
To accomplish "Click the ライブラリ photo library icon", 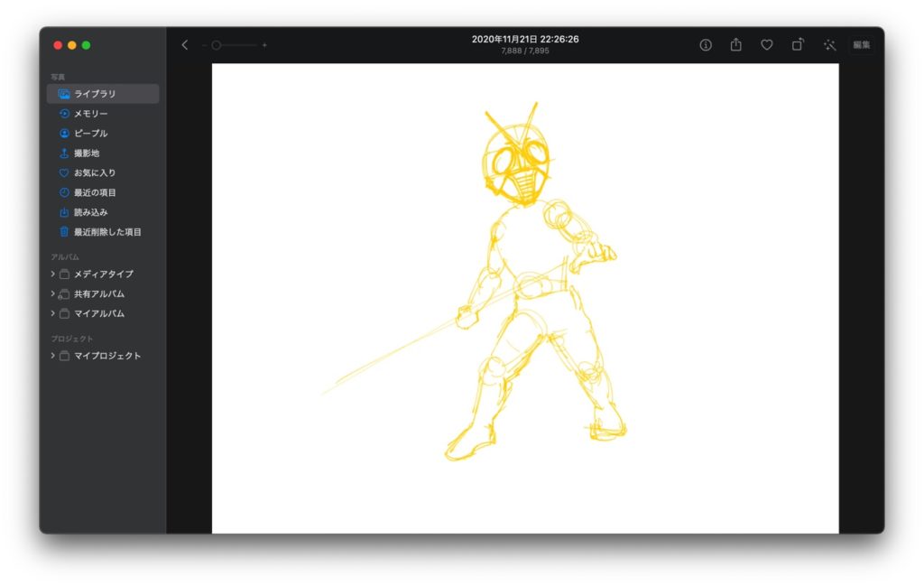I will click(x=64, y=94).
